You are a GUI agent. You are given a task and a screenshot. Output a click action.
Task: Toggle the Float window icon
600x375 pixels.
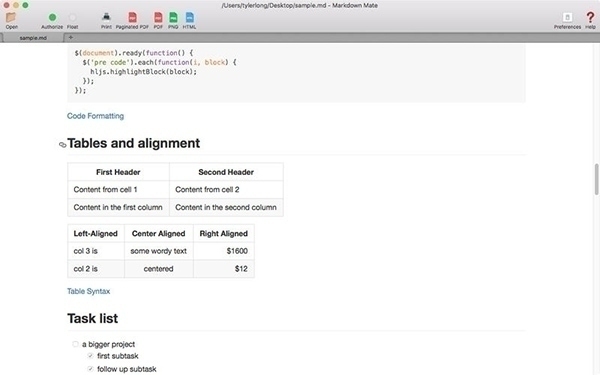click(72, 18)
